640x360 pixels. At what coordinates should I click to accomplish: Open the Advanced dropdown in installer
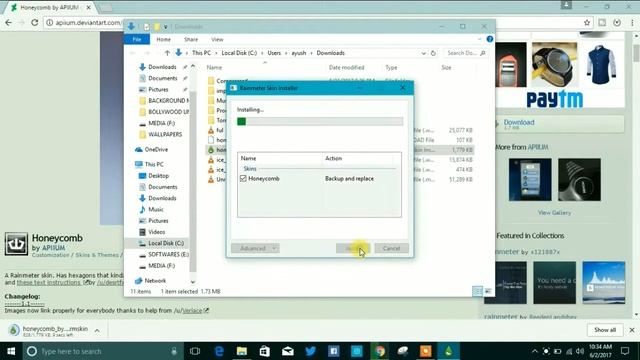[255, 248]
